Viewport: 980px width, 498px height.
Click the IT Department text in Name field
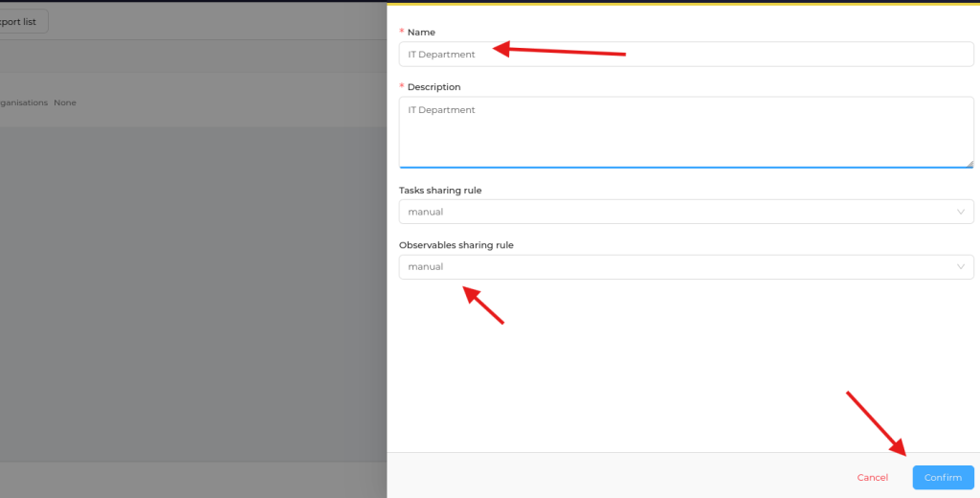[441, 55]
